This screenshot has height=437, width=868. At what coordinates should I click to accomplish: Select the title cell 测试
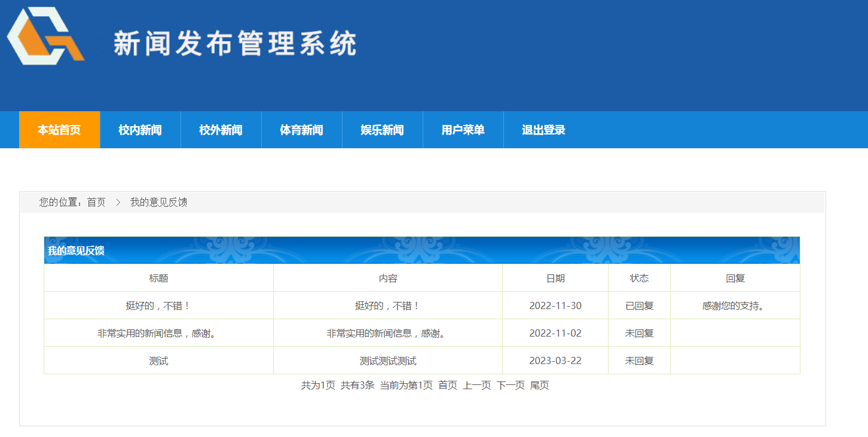[158, 360]
